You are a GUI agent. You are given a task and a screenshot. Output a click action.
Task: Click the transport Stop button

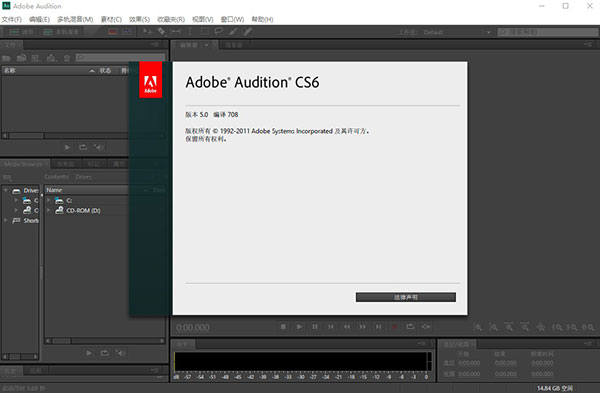(283, 327)
